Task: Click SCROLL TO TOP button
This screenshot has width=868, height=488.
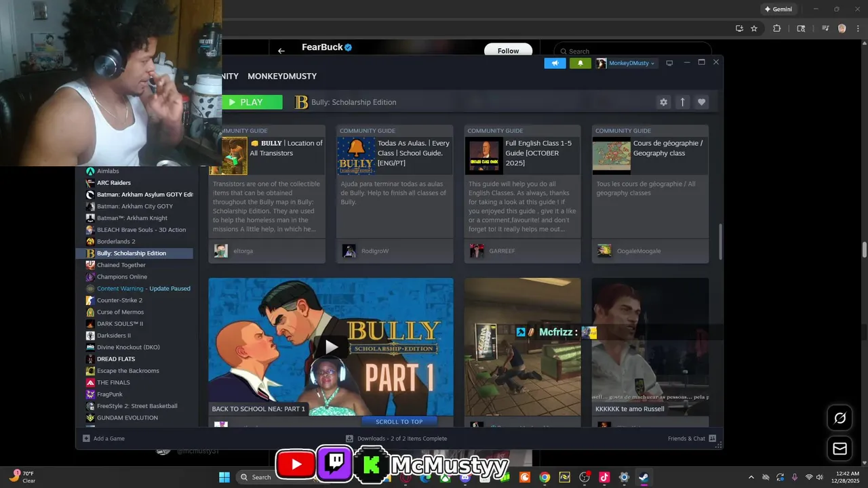Action: point(399,422)
